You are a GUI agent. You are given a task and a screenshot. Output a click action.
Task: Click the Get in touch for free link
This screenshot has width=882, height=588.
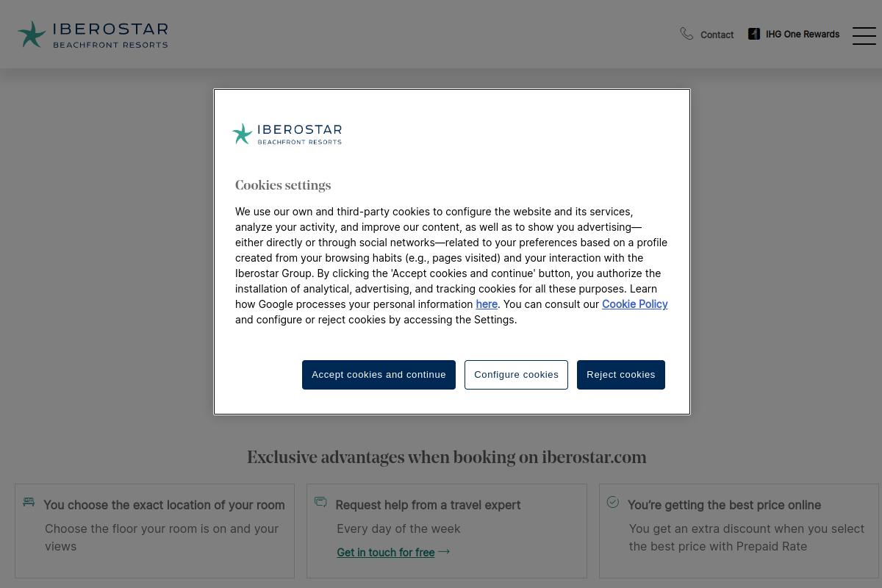coord(386,552)
